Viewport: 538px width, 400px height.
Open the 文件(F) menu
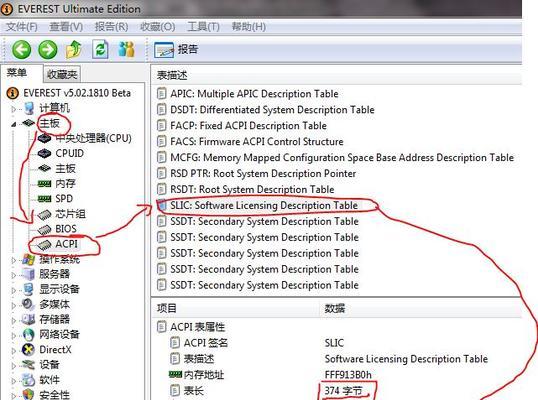tap(22, 26)
